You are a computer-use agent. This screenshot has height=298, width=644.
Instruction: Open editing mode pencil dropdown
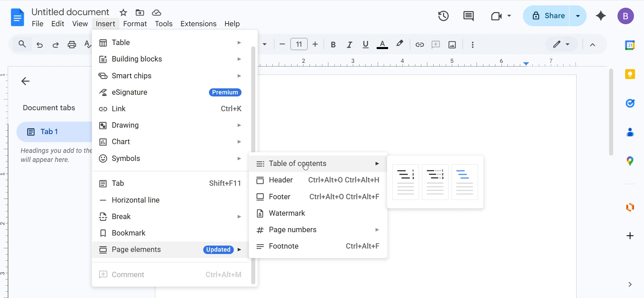(561, 44)
